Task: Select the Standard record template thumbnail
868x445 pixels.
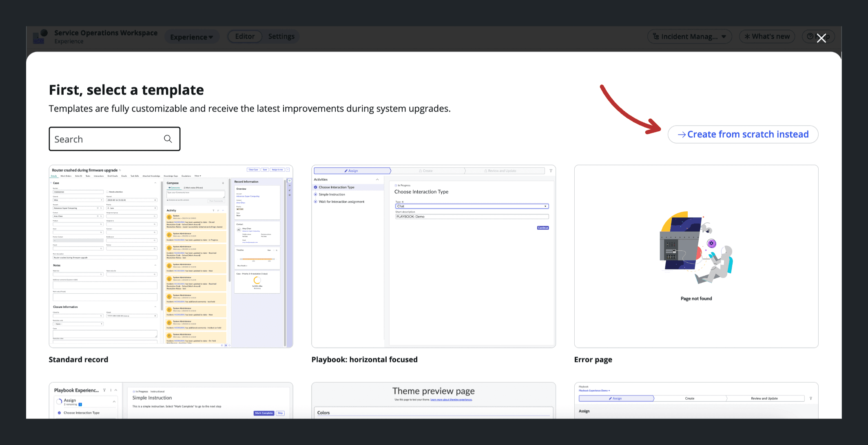Action: (171, 256)
